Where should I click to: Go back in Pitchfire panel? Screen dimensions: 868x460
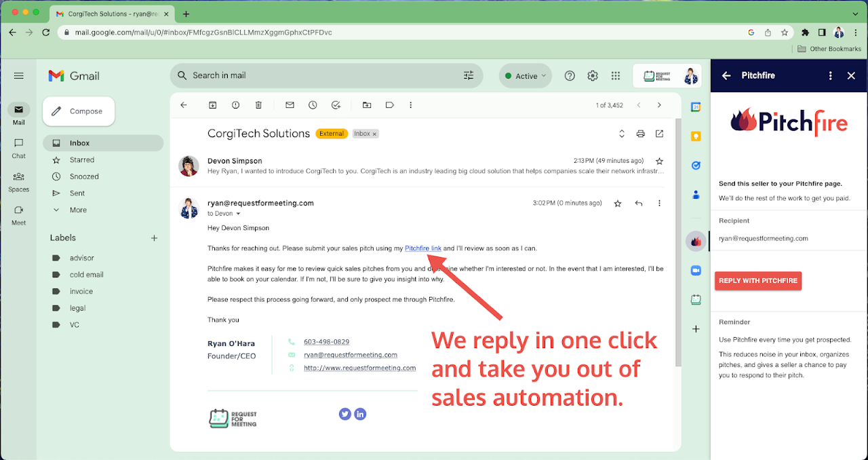[726, 76]
